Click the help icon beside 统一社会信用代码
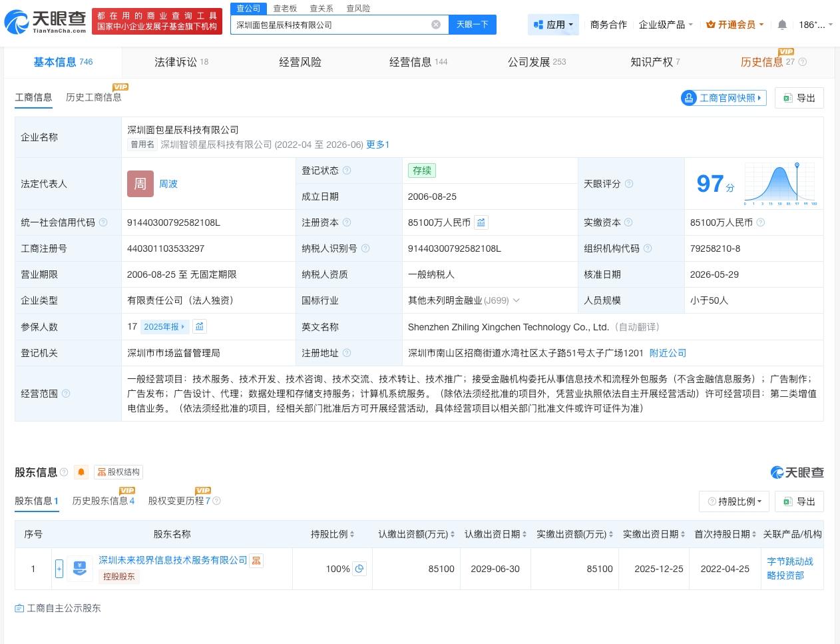The height and width of the screenshot is (644, 840). tap(103, 222)
